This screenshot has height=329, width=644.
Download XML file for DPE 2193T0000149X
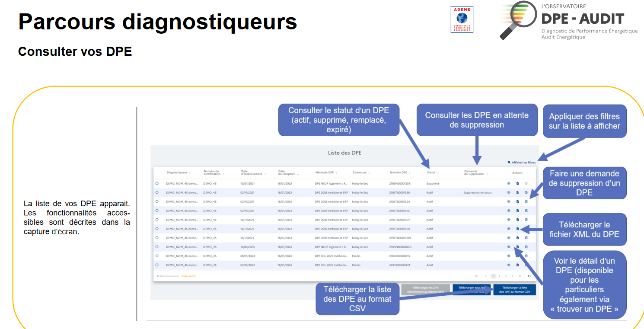coord(517,229)
